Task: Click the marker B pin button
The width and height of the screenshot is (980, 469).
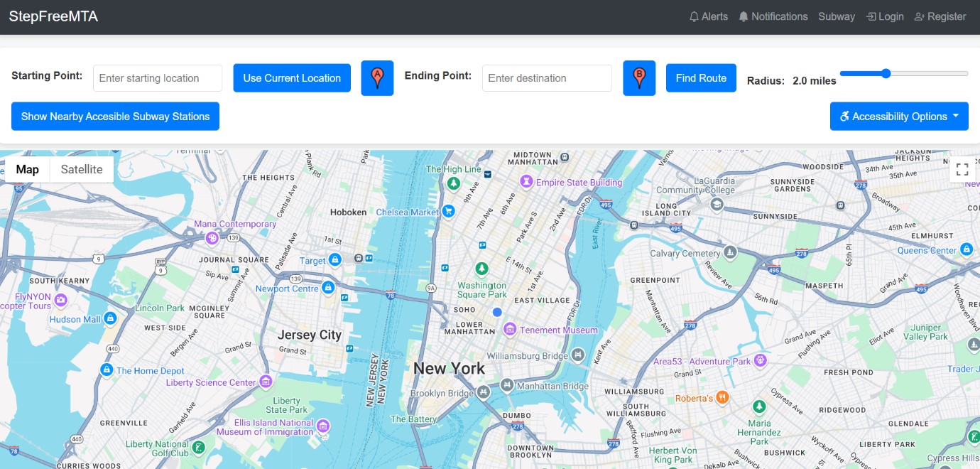Action: [639, 78]
